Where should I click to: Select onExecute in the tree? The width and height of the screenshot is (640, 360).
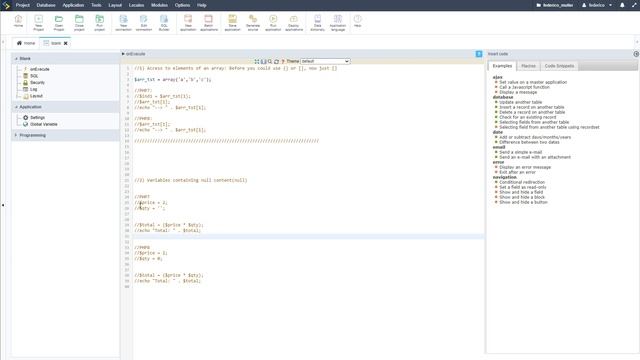point(40,69)
